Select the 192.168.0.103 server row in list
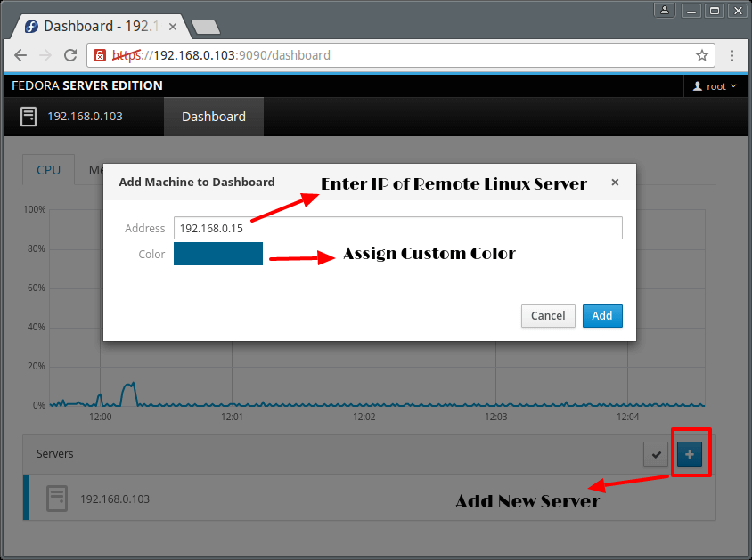 pos(369,498)
